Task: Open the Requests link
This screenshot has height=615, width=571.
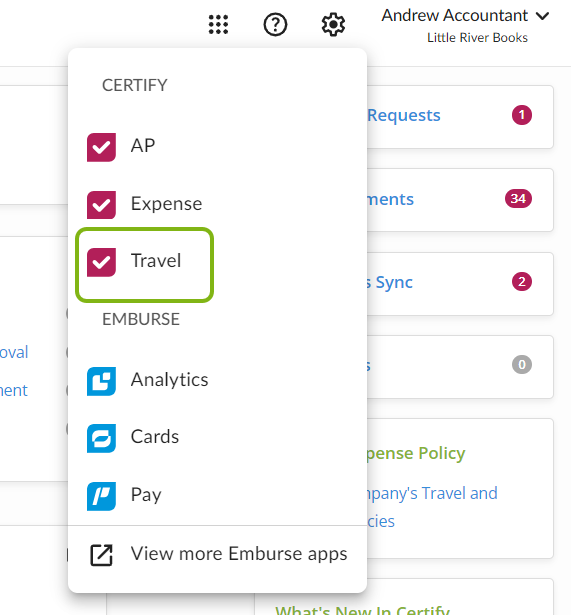Action: [404, 115]
